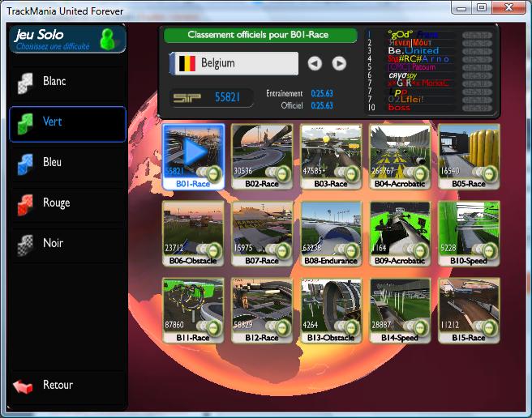
Task: Go to previous region with left arrow
Action: tap(315, 63)
